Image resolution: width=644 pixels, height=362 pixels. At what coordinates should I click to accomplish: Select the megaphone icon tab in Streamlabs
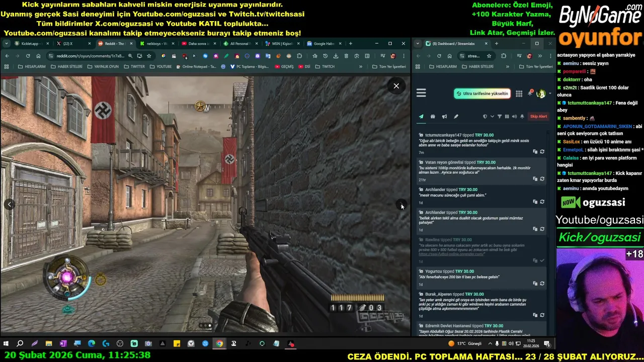point(444,117)
